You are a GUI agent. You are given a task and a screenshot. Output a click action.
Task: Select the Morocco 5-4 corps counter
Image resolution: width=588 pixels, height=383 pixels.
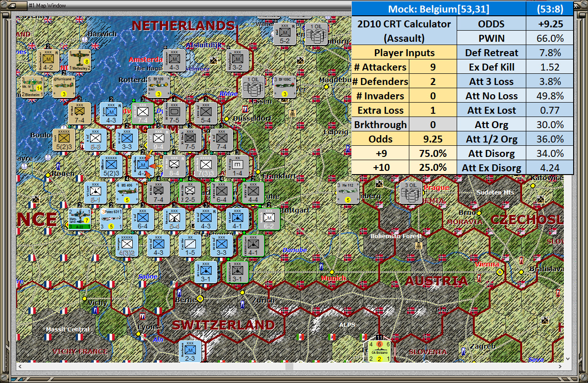[x=174, y=219]
